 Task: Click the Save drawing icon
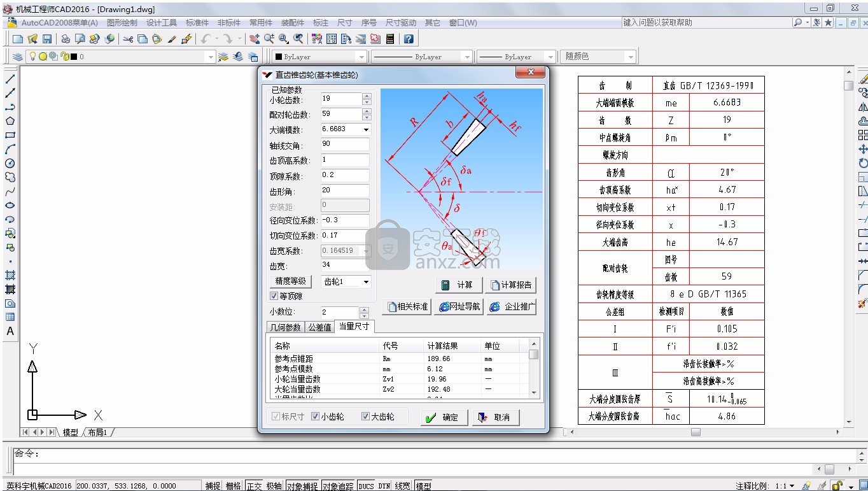pos(47,39)
